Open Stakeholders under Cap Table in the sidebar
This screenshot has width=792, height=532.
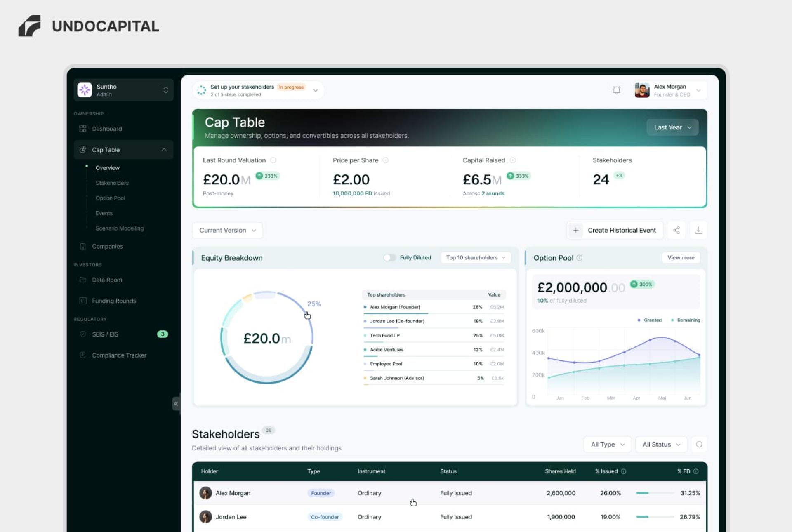[112, 183]
